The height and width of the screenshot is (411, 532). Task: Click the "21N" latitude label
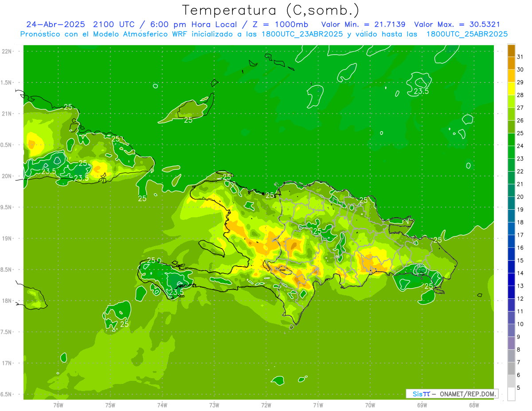click(7, 114)
